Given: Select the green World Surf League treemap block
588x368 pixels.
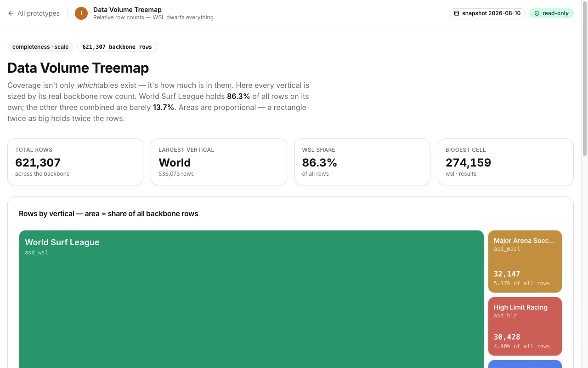Looking at the screenshot, I should click(251, 299).
